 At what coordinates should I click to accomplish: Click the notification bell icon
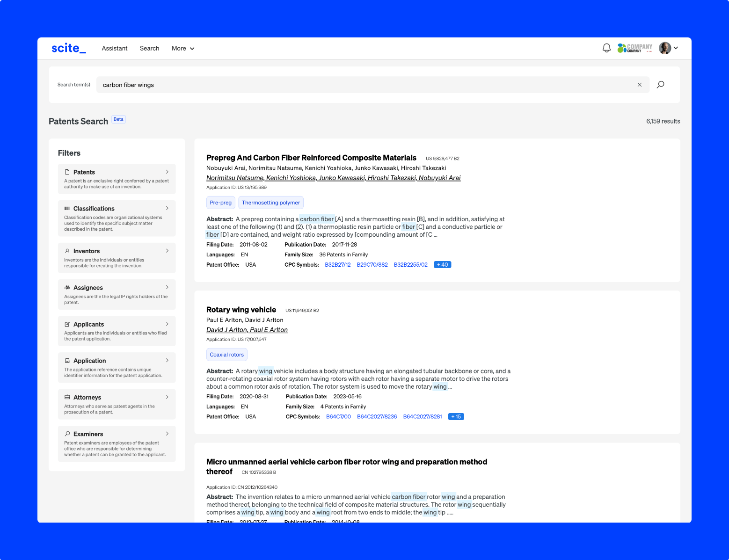[x=606, y=48]
